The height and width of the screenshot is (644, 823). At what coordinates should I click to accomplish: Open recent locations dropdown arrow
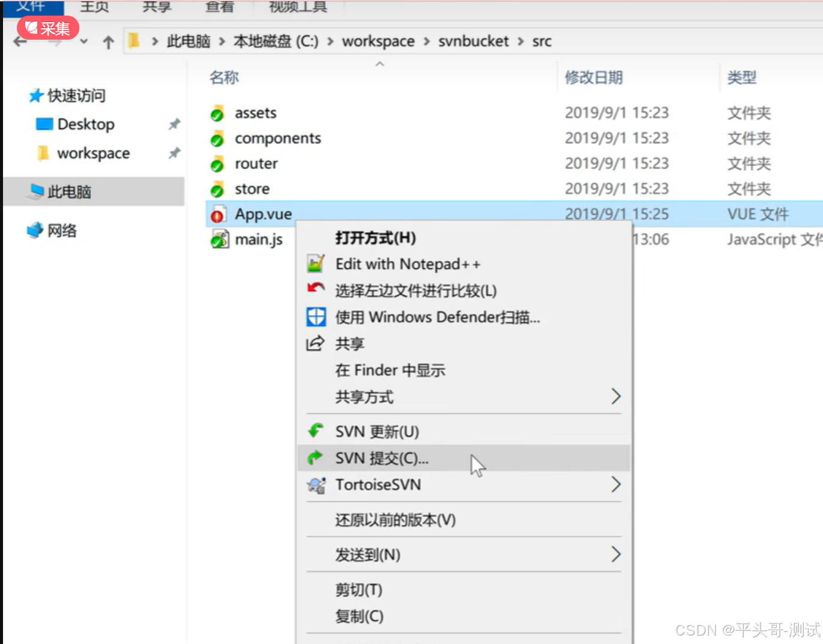click(84, 41)
